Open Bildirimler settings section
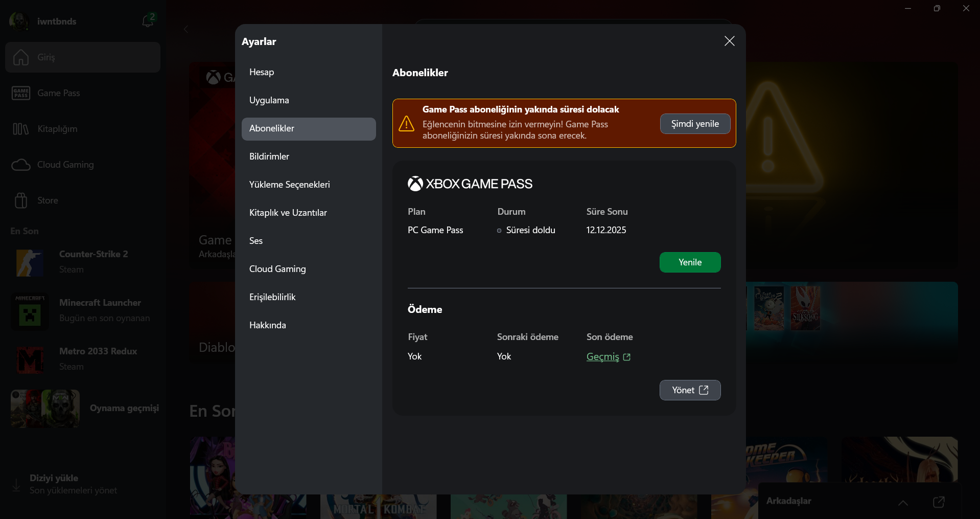 [x=309, y=157]
